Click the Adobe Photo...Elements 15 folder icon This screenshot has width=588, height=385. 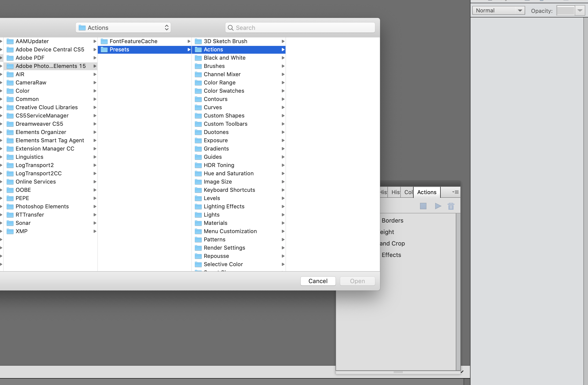click(10, 66)
